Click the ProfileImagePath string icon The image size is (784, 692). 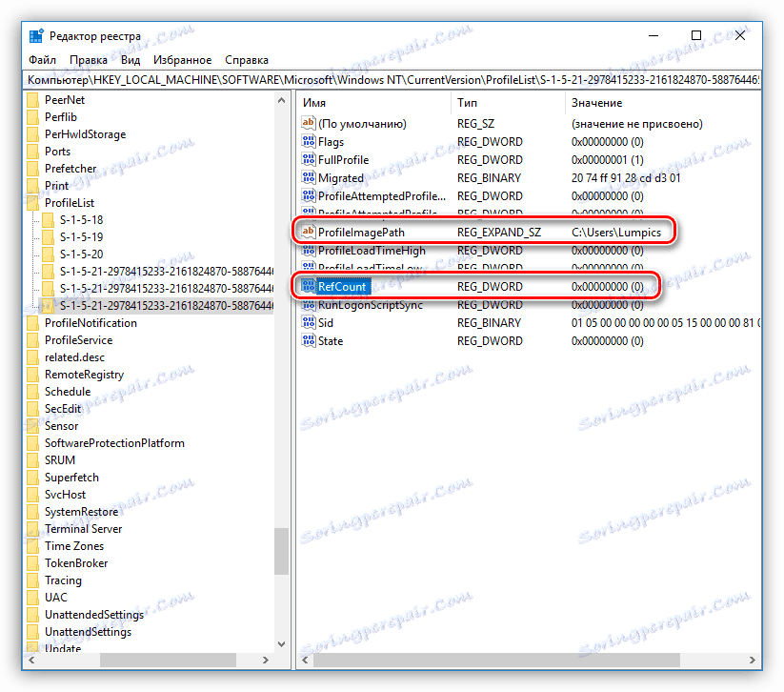[x=309, y=232]
